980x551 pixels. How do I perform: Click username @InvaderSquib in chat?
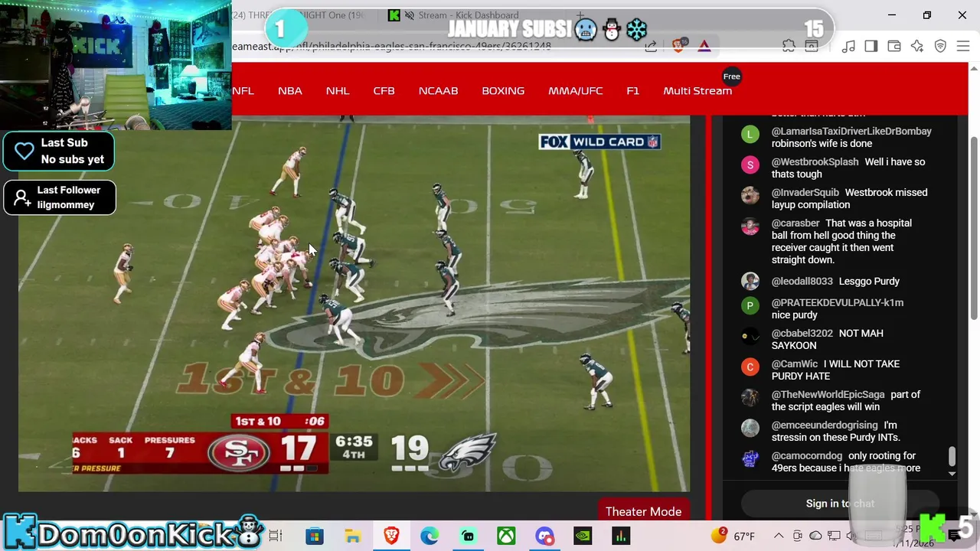(x=805, y=192)
